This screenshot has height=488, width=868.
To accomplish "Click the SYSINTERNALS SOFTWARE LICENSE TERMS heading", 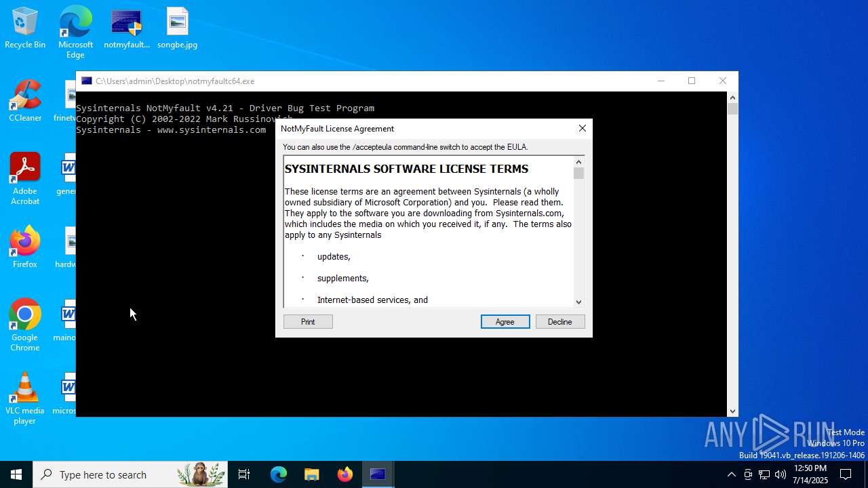I will coord(406,169).
